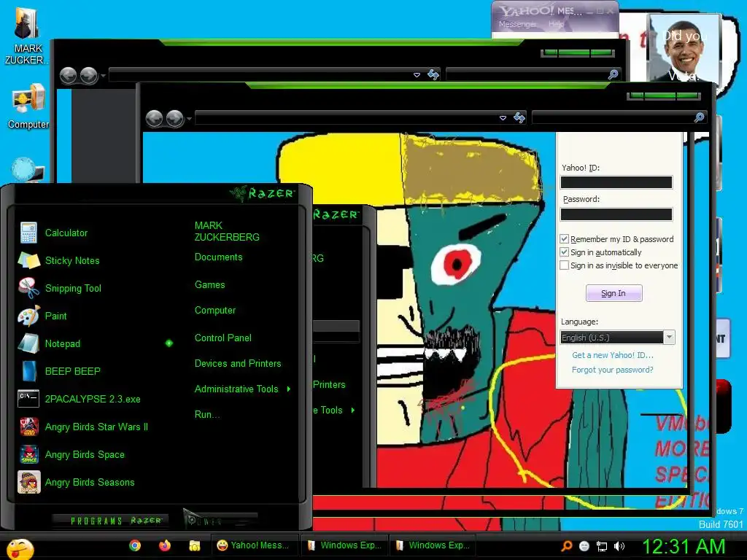Open Documents from Start menu
Viewport: 747px width, 560px height.
tap(219, 257)
